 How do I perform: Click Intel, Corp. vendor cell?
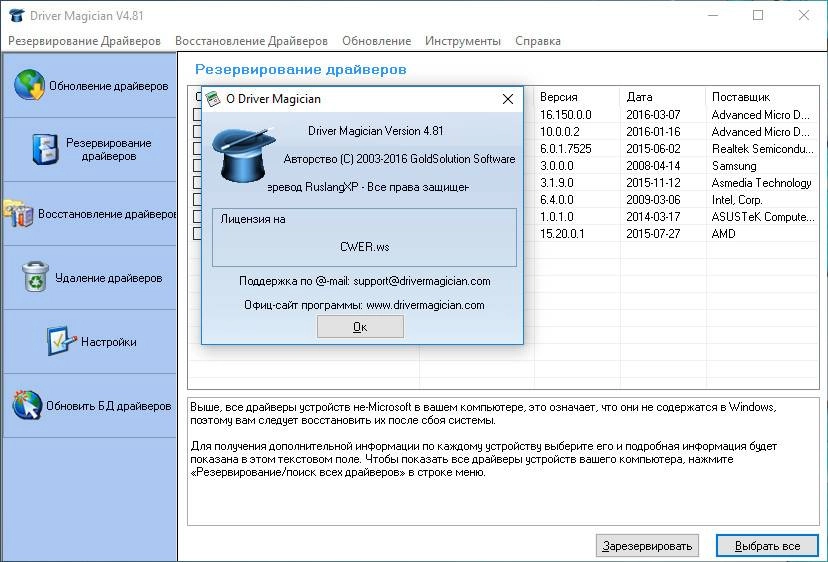click(x=737, y=200)
